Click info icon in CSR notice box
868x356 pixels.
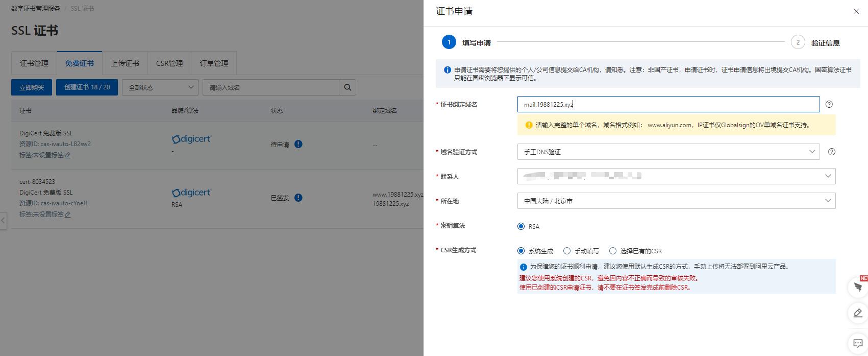(x=523, y=267)
